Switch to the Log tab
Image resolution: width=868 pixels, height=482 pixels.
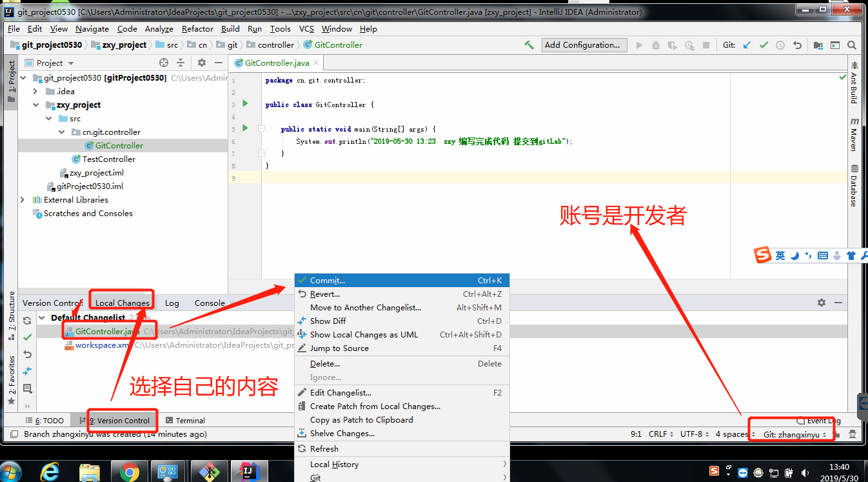(x=172, y=303)
